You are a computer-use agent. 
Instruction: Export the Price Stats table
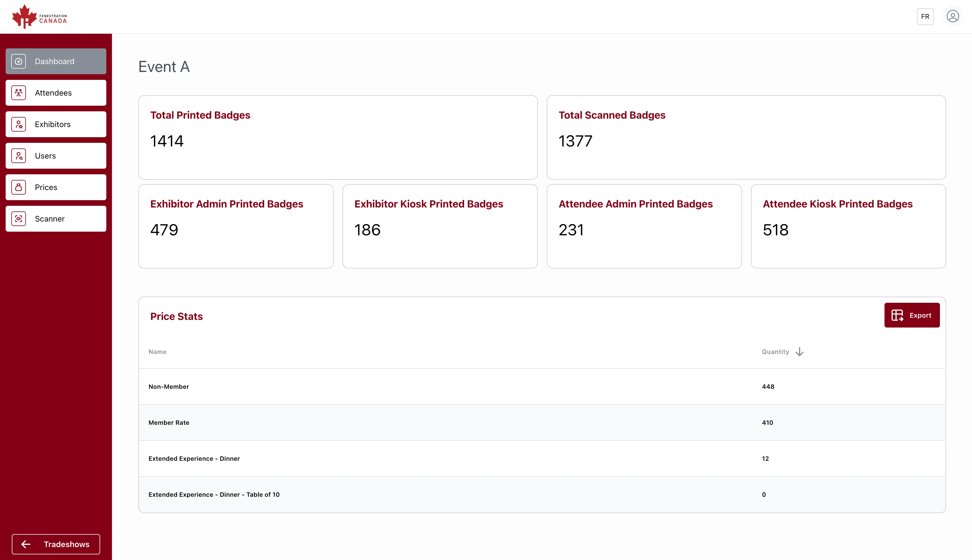(x=912, y=315)
